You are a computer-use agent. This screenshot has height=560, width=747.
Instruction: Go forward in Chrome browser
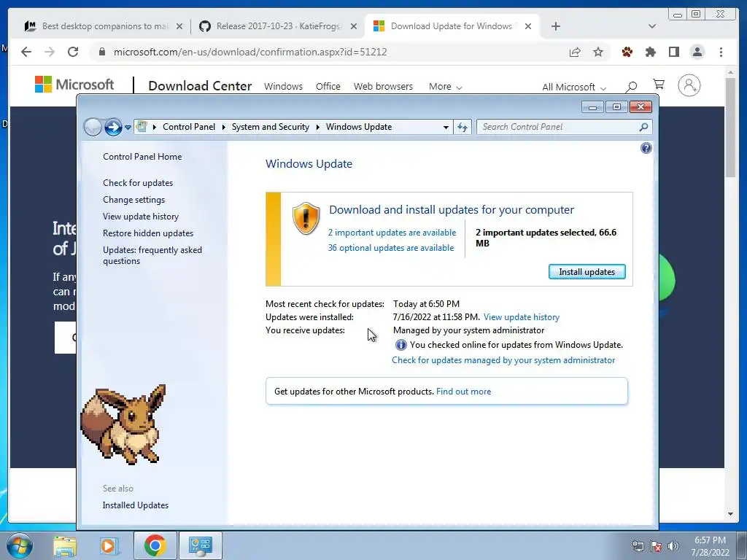pos(50,52)
